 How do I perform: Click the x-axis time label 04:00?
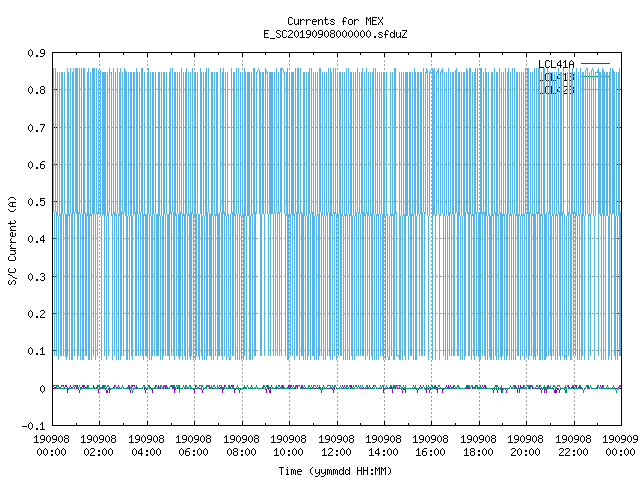pyautogui.click(x=146, y=452)
